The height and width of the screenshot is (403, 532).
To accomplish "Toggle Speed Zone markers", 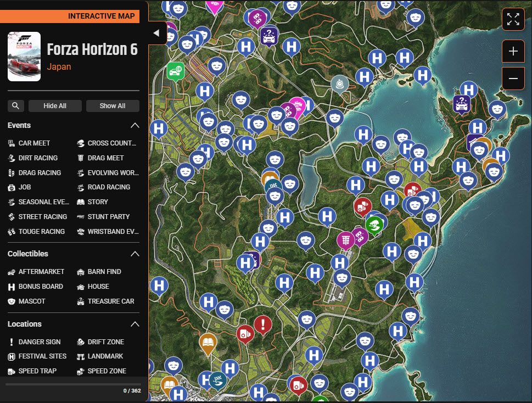I will 102,371.
